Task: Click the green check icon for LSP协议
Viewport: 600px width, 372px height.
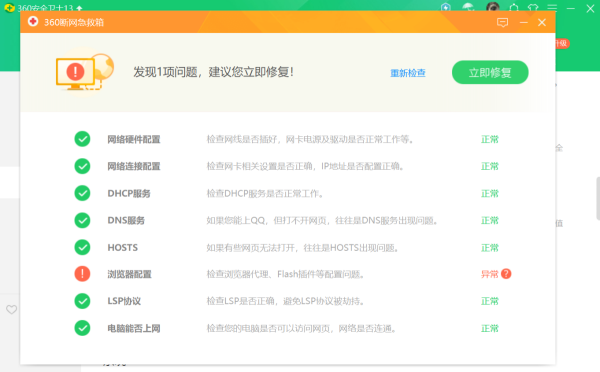Action: click(x=82, y=301)
